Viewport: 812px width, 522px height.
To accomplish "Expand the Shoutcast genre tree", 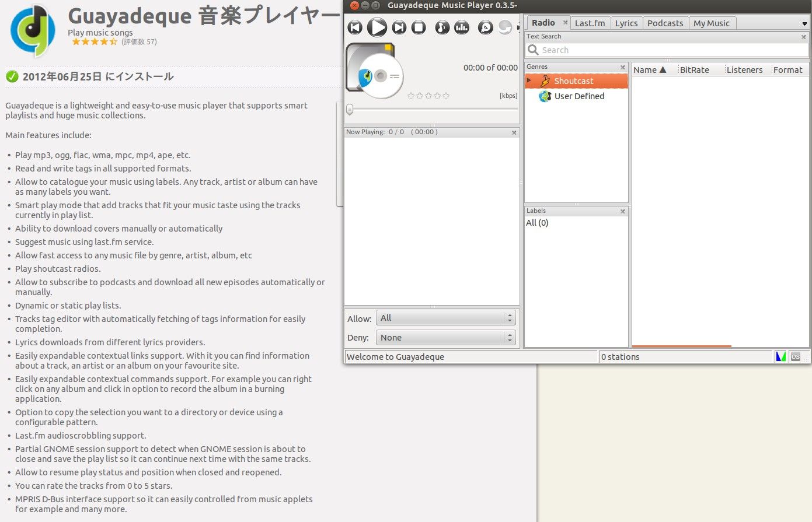I will pos(529,80).
